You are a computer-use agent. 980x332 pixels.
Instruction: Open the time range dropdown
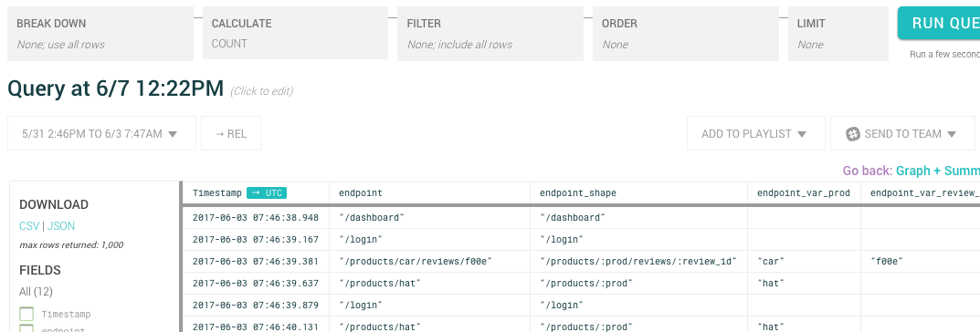(x=101, y=133)
